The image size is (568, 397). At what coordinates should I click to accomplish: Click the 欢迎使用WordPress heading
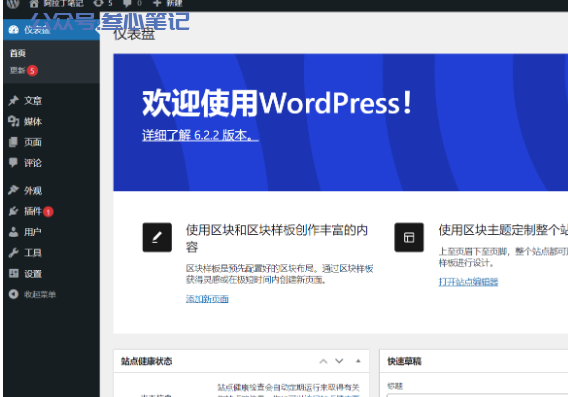tap(277, 103)
